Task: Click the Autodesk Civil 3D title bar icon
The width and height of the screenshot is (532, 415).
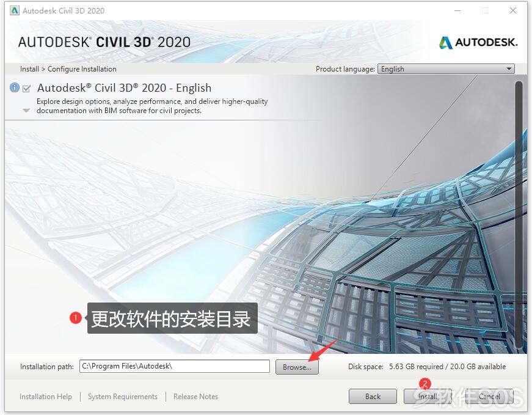Action: point(15,11)
